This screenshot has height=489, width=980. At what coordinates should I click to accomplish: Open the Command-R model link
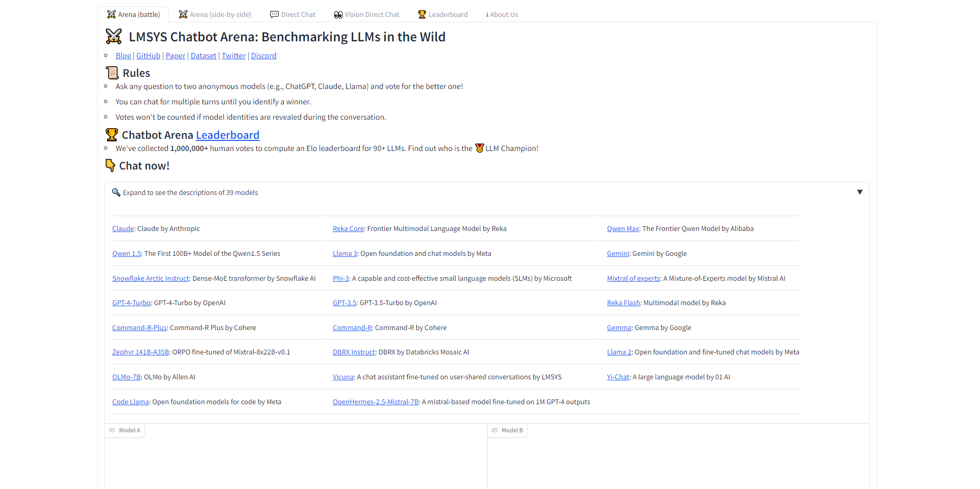pos(353,328)
